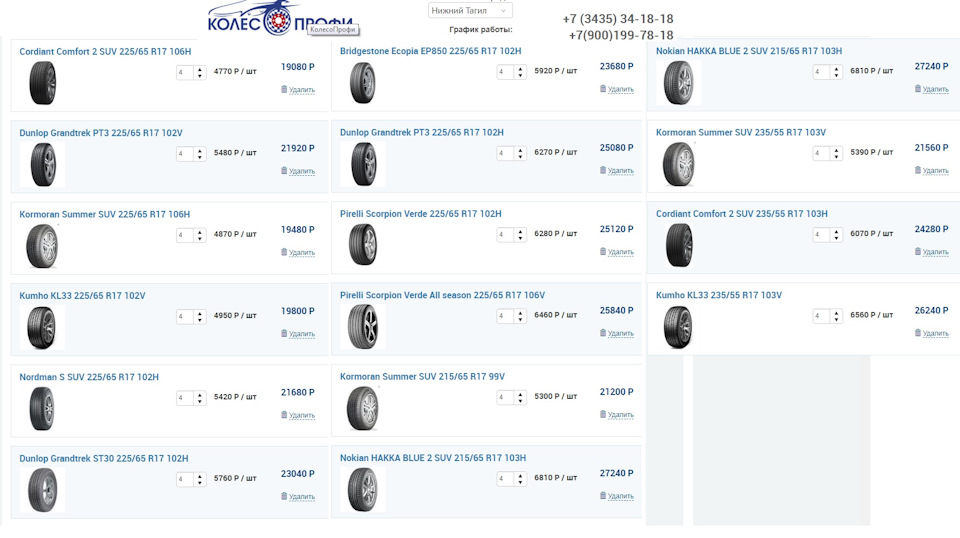Open Cordiant Comfort 2 SUV 225/65 R17 106H link
The width and height of the screenshot is (960, 538).
coord(105,51)
